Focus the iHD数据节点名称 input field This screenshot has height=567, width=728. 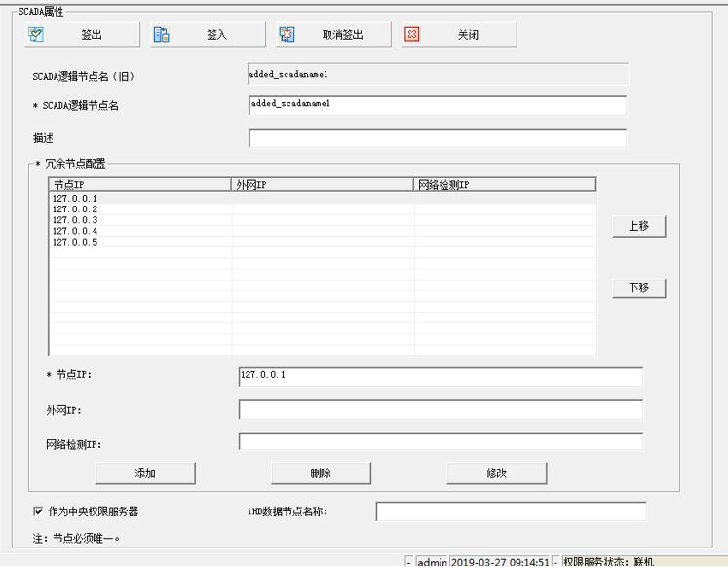pos(512,511)
